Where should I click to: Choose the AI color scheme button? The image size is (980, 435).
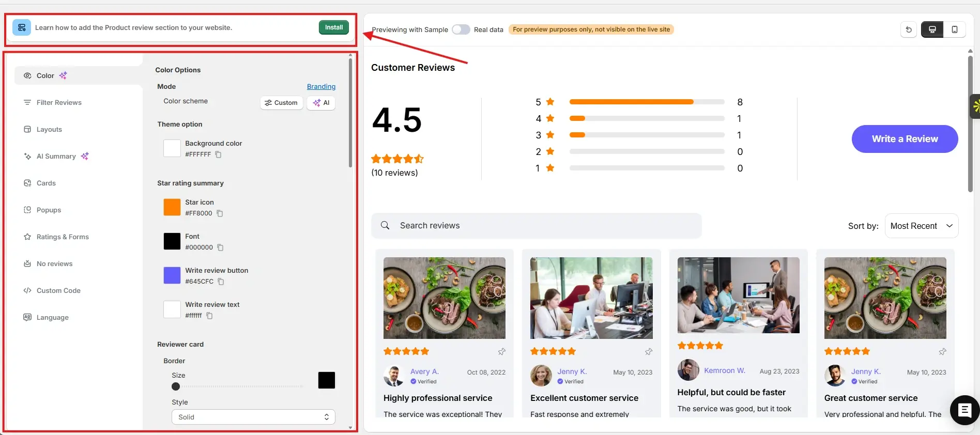pos(321,103)
